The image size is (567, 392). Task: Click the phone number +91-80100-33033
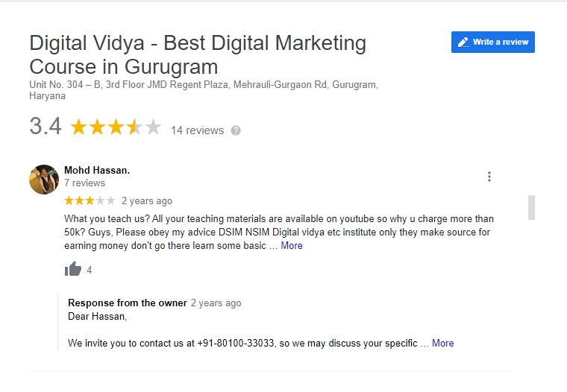pos(236,344)
